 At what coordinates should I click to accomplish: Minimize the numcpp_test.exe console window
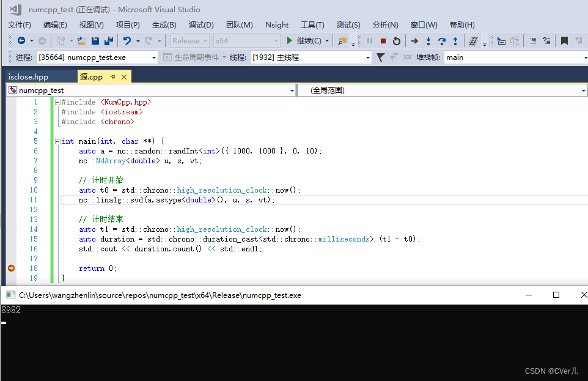coord(529,295)
